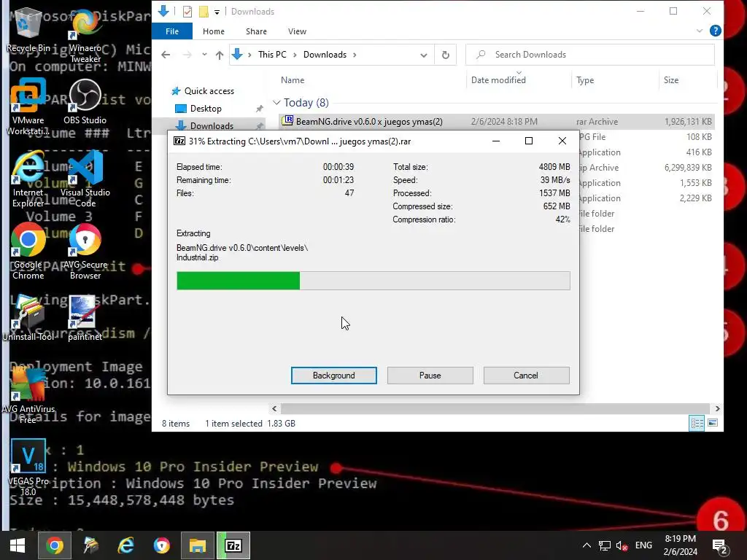Launch Google Chrome desktop shortcut
The height and width of the screenshot is (560, 747).
(28, 252)
